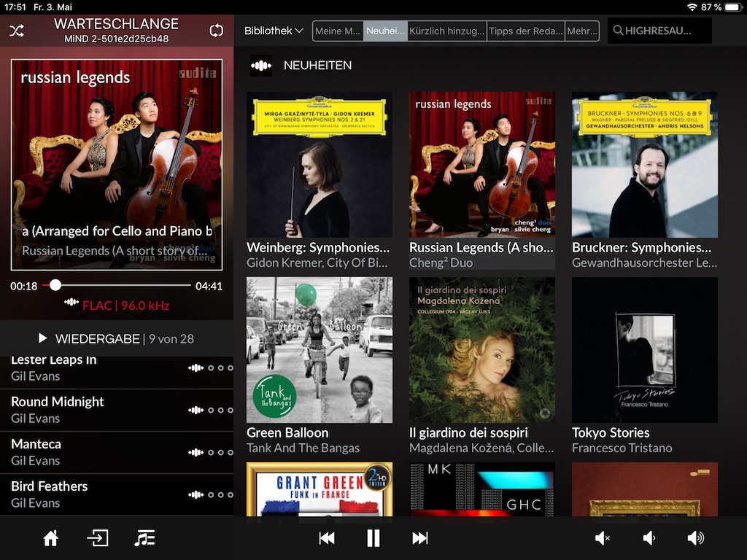Open the Bruckner Symphonies album cover
Viewport: 747px width, 560px height.
point(645,165)
